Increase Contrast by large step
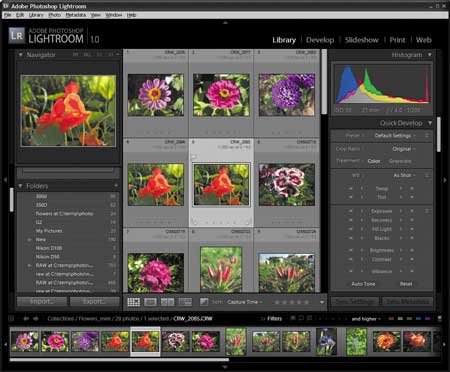The width and height of the screenshot is (450, 372). 412,259
